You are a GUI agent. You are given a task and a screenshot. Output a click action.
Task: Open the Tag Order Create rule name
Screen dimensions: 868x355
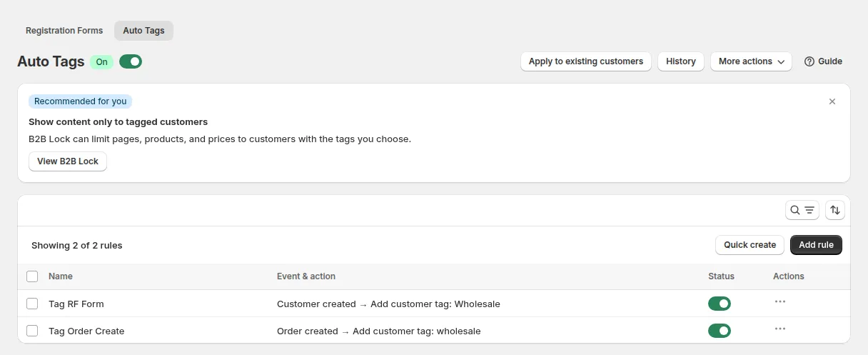click(x=86, y=331)
